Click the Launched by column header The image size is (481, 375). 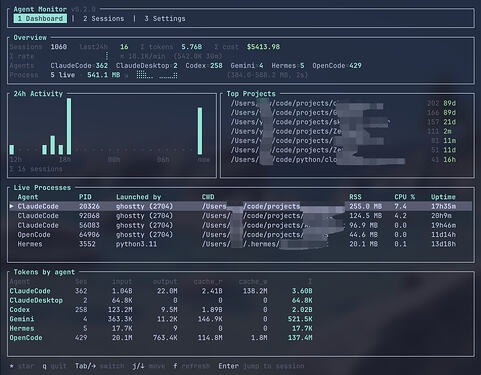pos(138,197)
